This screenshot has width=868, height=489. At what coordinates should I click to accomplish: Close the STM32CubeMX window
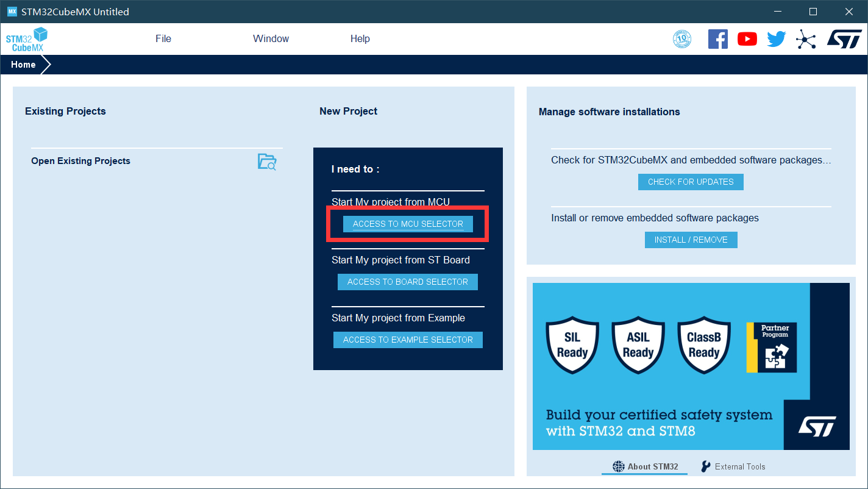849,12
